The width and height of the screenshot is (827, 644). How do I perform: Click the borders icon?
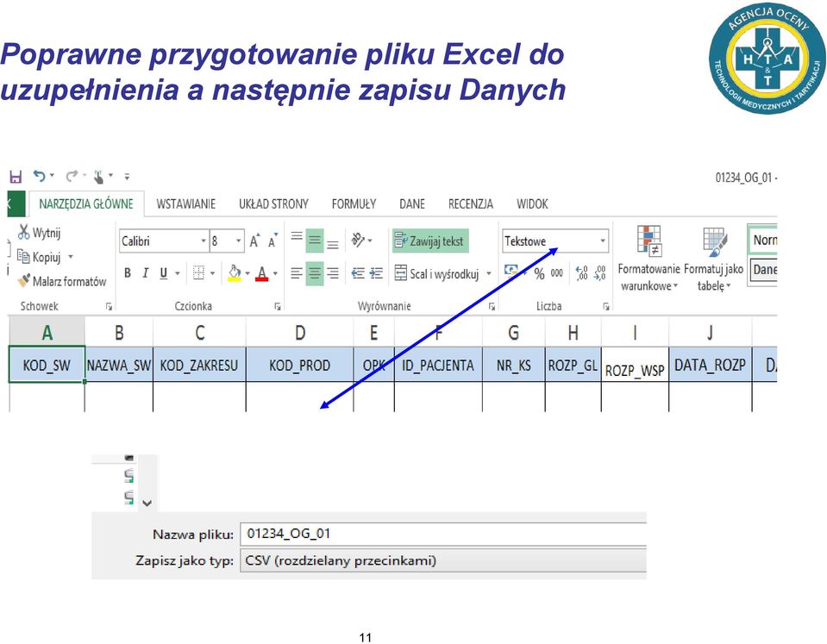pos(198,272)
